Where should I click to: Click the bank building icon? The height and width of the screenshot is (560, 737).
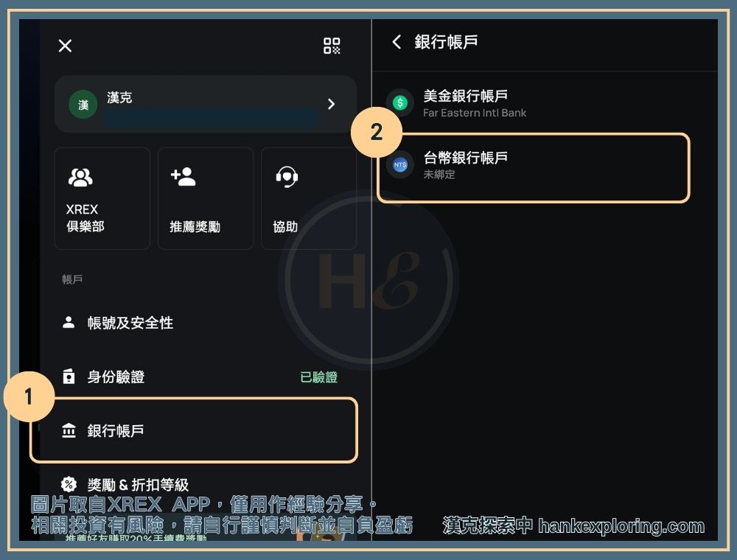69,431
